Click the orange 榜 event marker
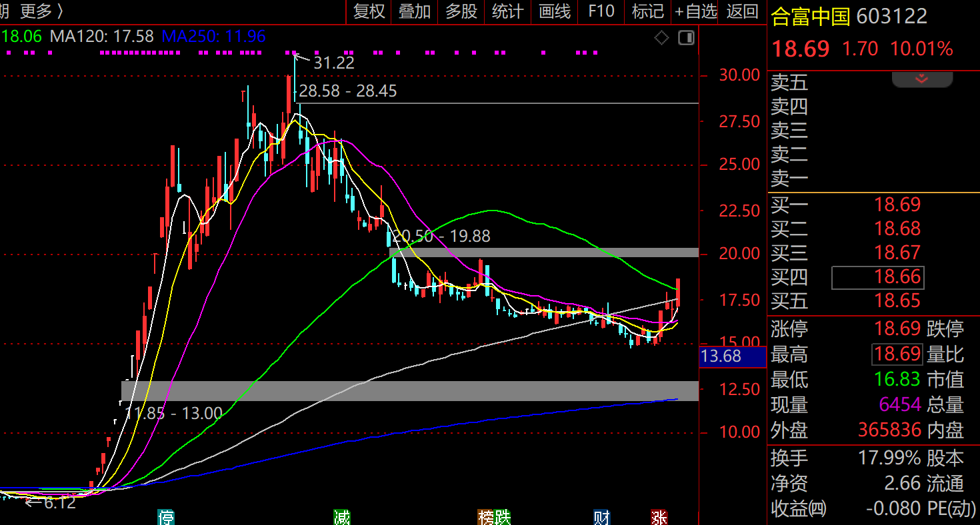Image resolution: width=980 pixels, height=525 pixels. [x=486, y=517]
